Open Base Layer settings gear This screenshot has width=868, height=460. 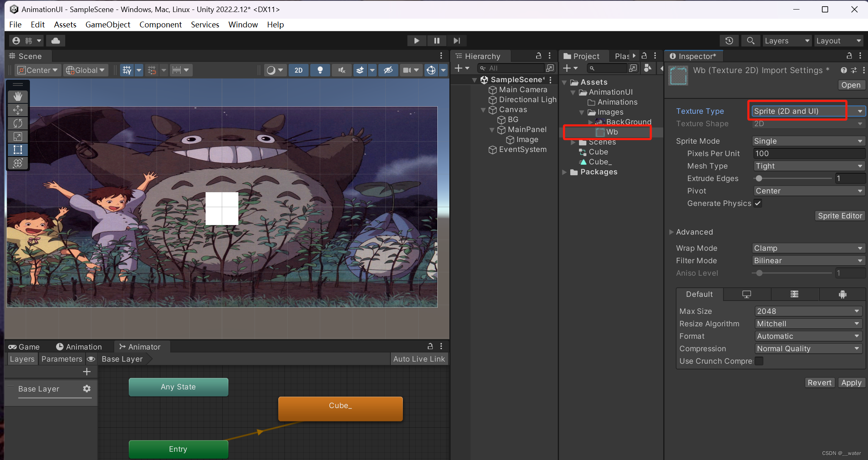pos(87,389)
